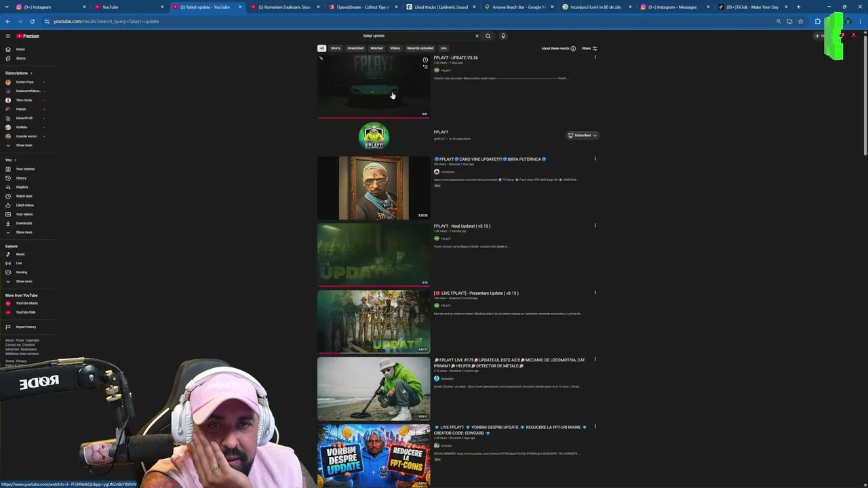Select the Watched filter chip
The image size is (868, 488).
376,48
